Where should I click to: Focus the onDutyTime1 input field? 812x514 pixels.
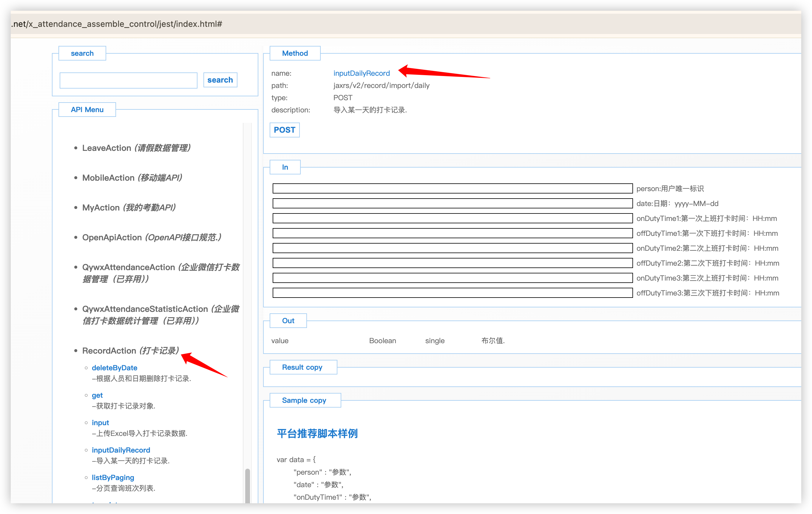[x=452, y=219]
